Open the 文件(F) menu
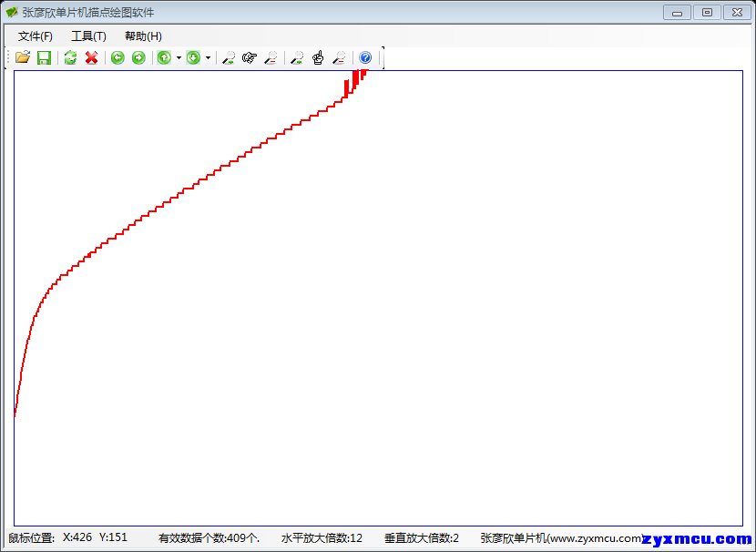756x552 pixels. click(x=36, y=36)
